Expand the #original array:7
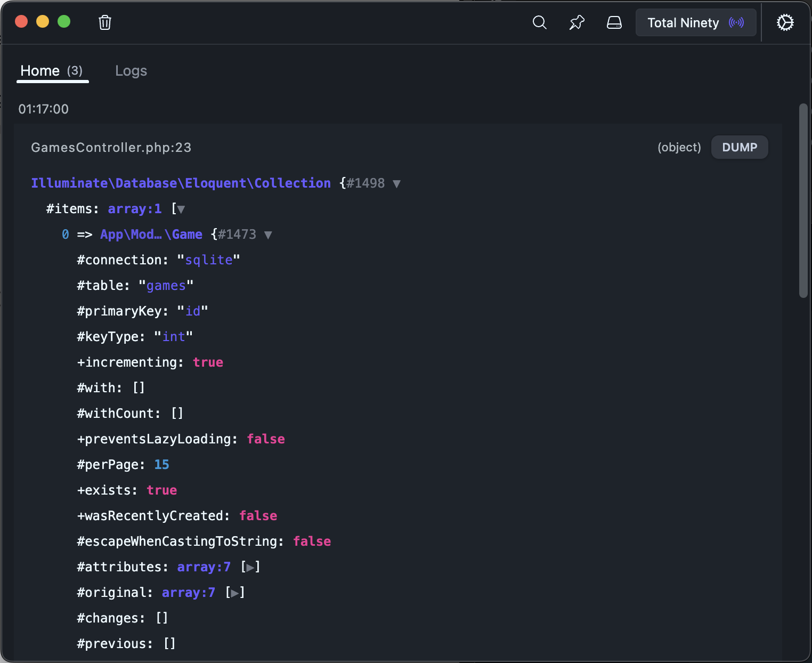Viewport: 812px width, 663px height. coord(235,592)
